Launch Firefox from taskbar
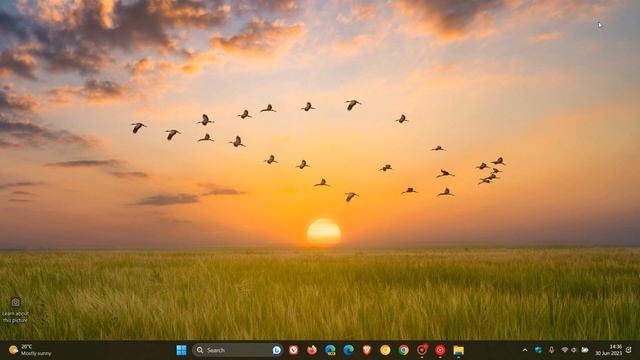The height and width of the screenshot is (360, 640). (312, 350)
